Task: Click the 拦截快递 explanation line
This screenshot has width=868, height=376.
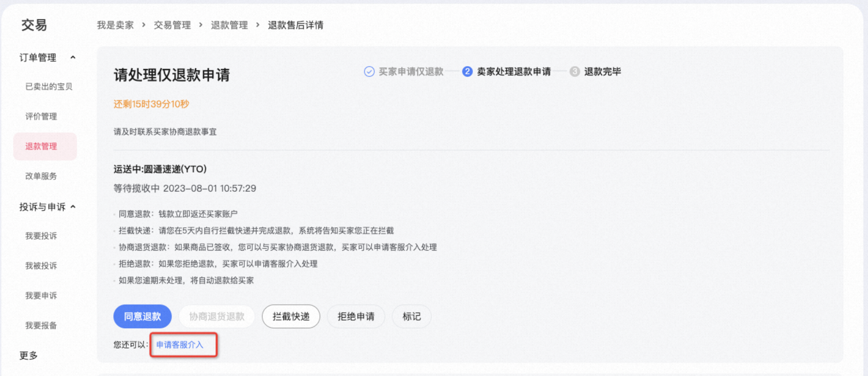Action: [256, 230]
